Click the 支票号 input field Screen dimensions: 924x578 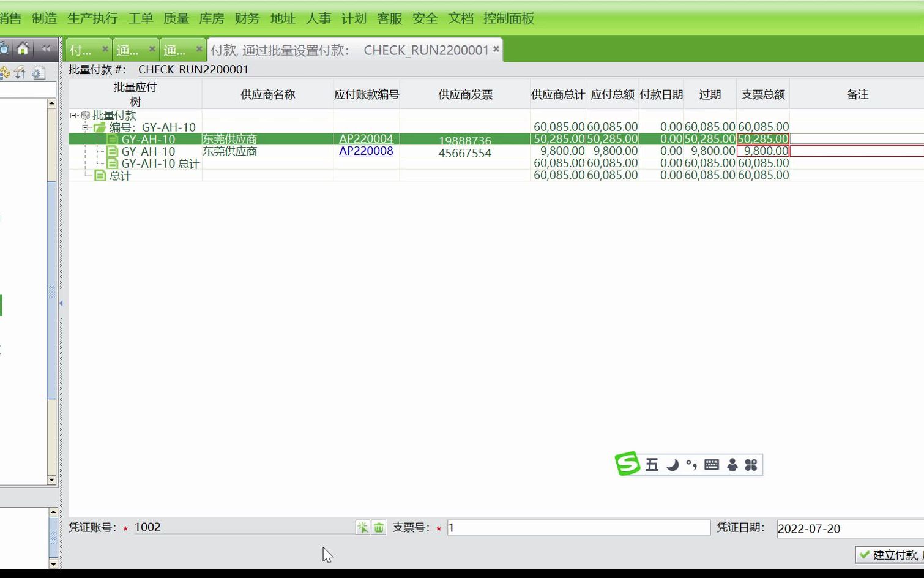point(579,527)
